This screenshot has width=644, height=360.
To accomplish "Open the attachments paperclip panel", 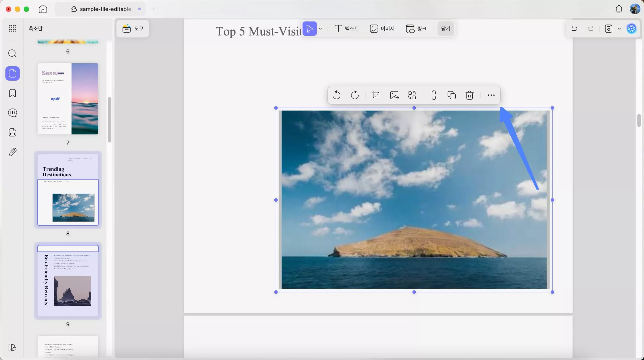I will pos(12,152).
